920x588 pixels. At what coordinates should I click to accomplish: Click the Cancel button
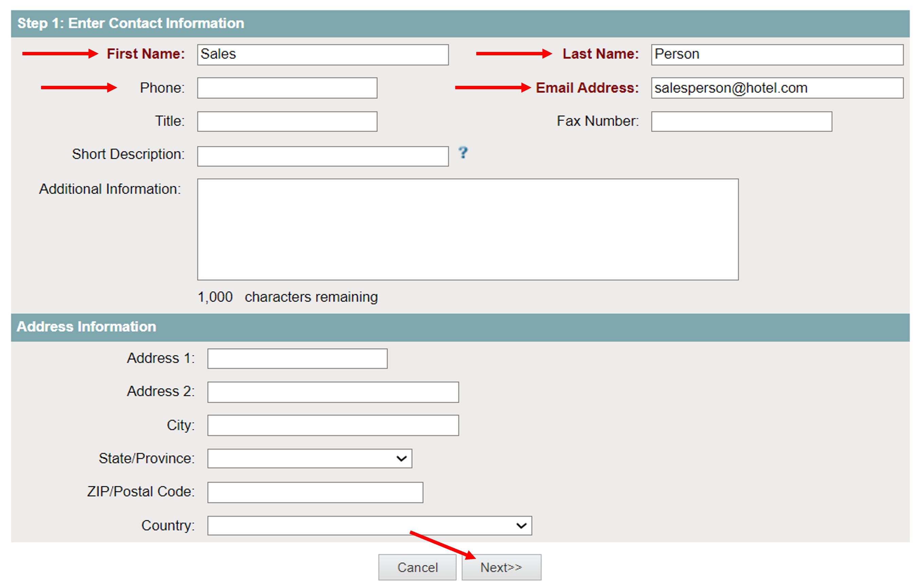click(x=417, y=567)
